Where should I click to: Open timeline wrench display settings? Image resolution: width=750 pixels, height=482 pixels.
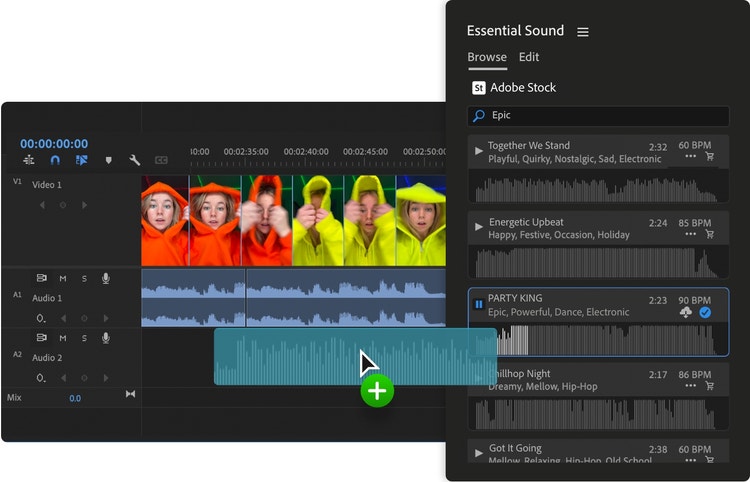coord(135,160)
